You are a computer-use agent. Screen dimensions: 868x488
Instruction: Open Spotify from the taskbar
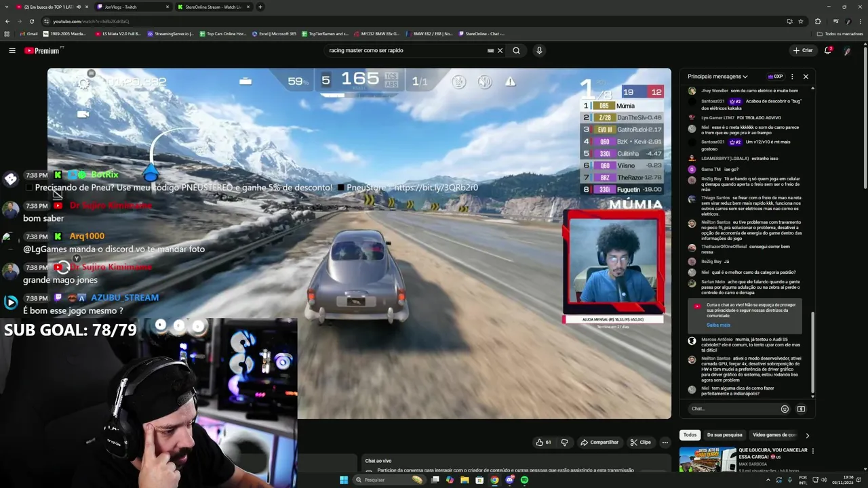524,480
